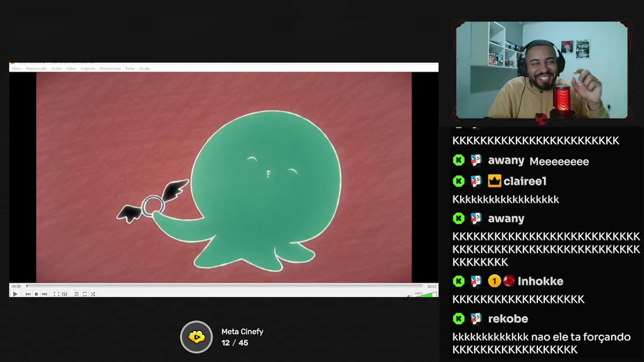Open the Ajuda menu
Image resolution: width=644 pixels, height=362 pixels.
[144, 68]
